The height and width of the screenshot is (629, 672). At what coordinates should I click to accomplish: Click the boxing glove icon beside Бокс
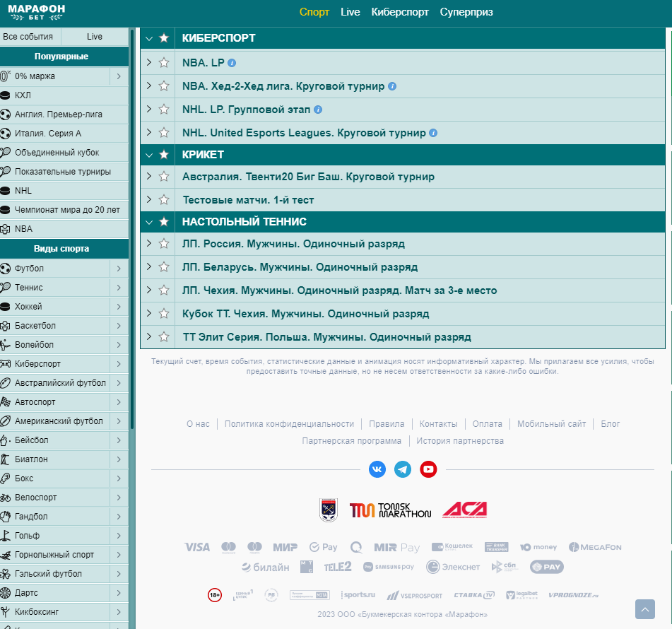tap(5, 478)
